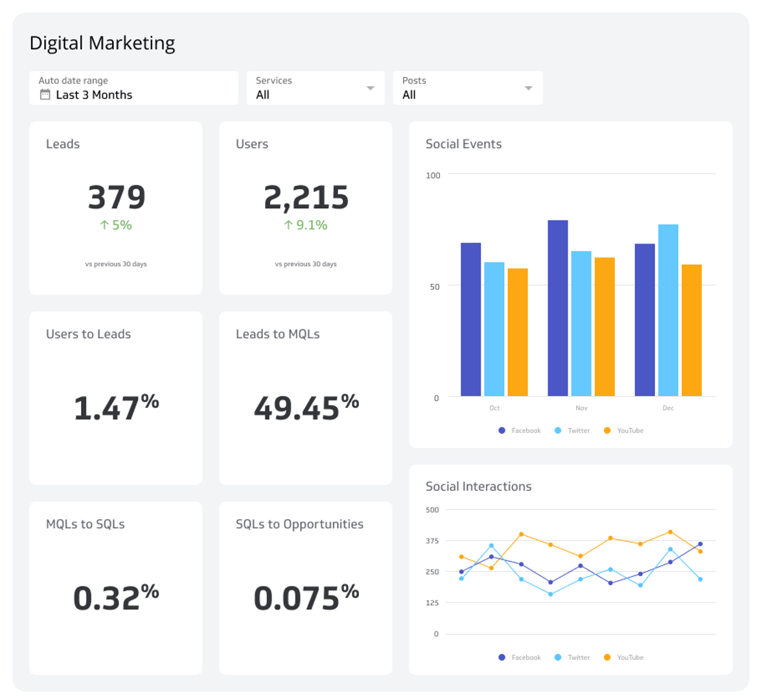This screenshot has width=762, height=700.
Task: Click the Oct YouTube bar in Social Events
Action: click(x=518, y=331)
